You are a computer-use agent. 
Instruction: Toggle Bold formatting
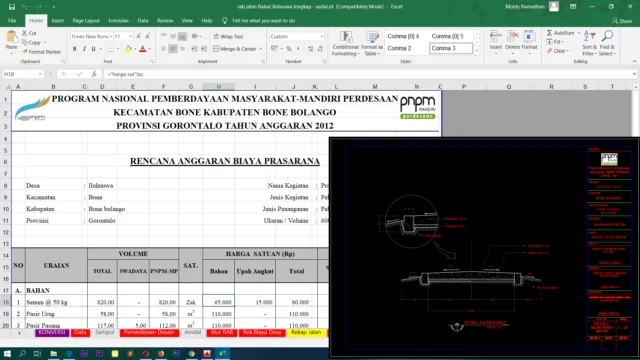(x=74, y=49)
